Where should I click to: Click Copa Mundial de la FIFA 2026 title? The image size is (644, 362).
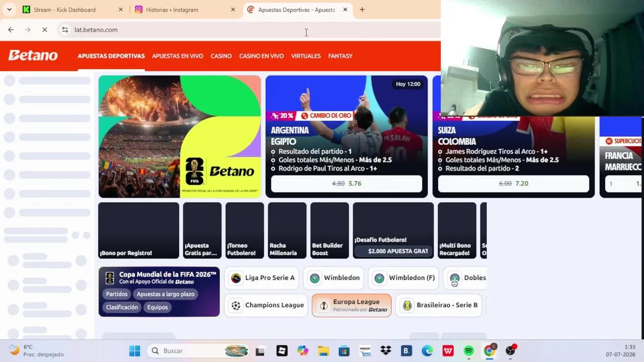(x=168, y=274)
